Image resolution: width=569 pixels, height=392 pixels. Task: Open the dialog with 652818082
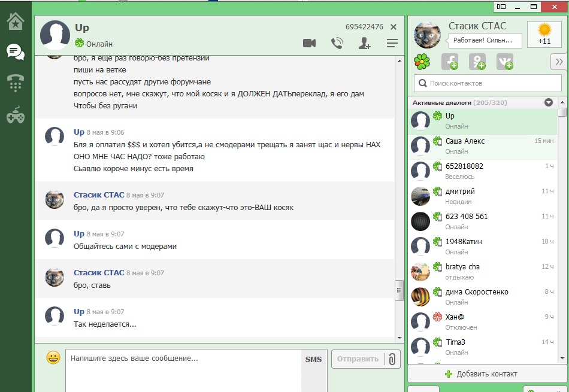click(482, 172)
